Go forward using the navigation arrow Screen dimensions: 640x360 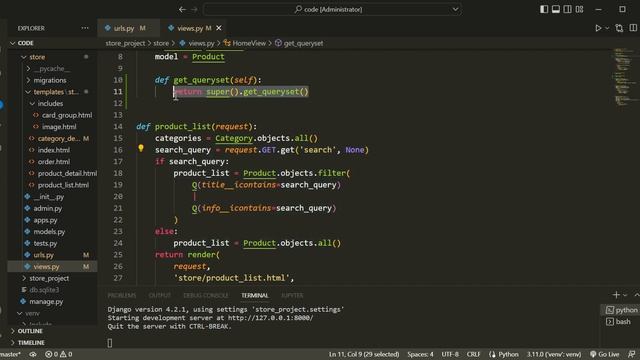[194, 9]
